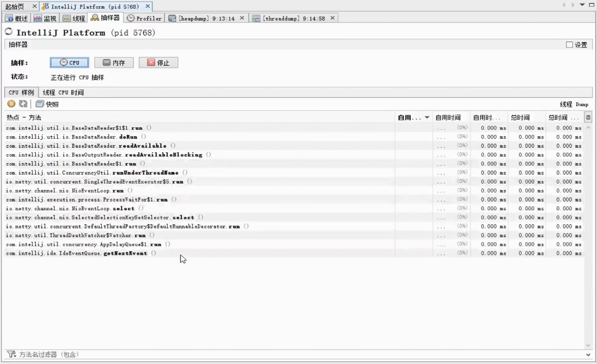
Task: Open the 线程 tab
Action: [x=73, y=18]
